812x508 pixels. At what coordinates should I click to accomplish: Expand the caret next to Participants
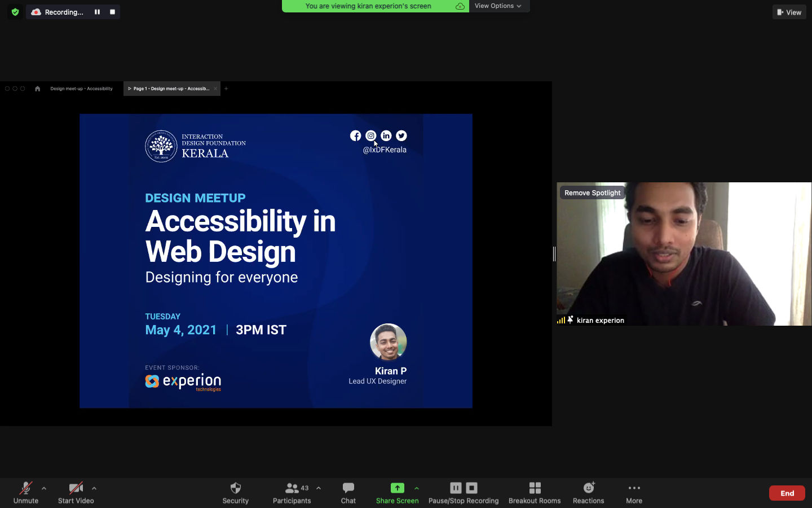coord(319,488)
